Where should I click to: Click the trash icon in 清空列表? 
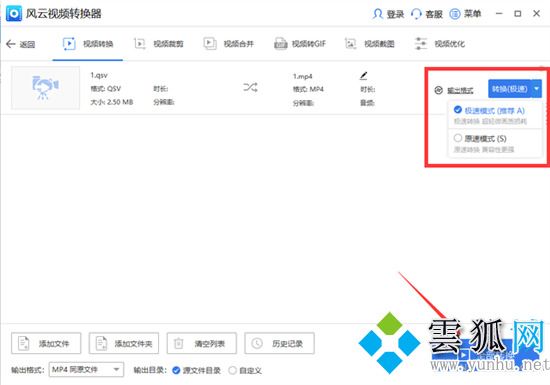pyautogui.click(x=179, y=343)
